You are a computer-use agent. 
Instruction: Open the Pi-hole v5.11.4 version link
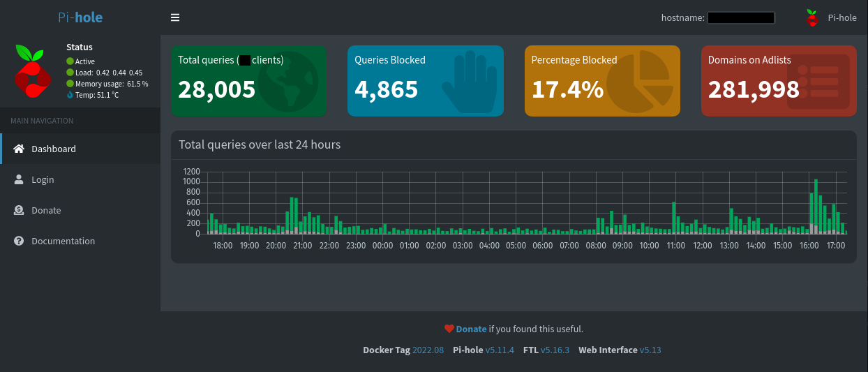tap(501, 350)
